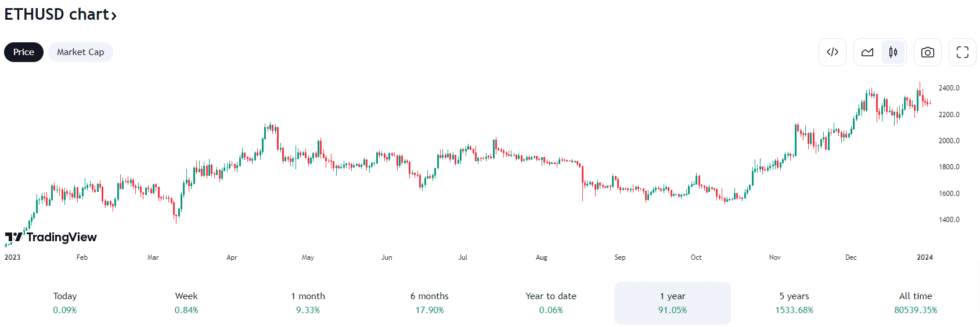Select the 1 year range
The image size is (980, 327).
(672, 303)
